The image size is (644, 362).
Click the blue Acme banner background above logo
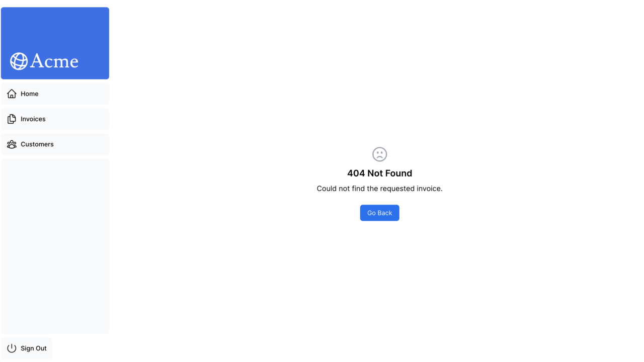click(55, 28)
